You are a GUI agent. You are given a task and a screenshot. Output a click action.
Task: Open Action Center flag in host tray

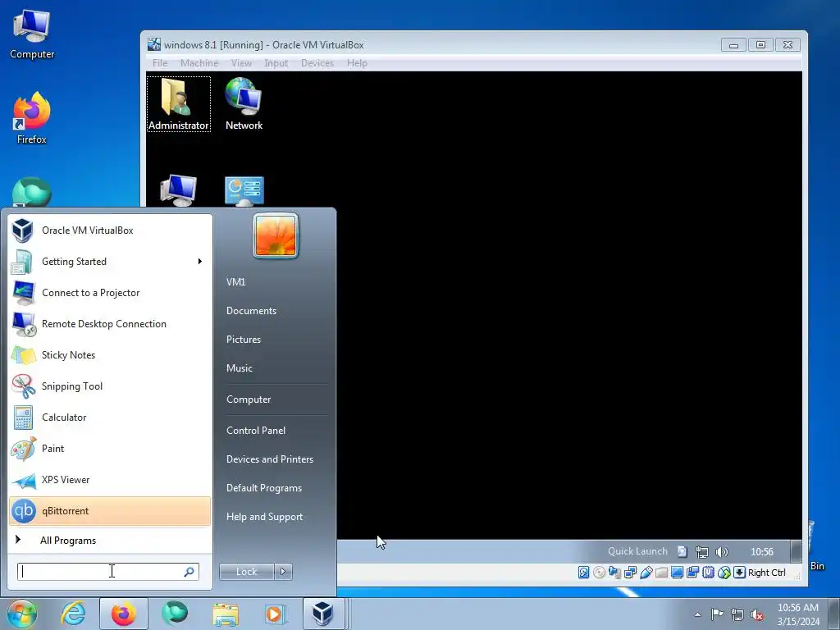coord(717,614)
